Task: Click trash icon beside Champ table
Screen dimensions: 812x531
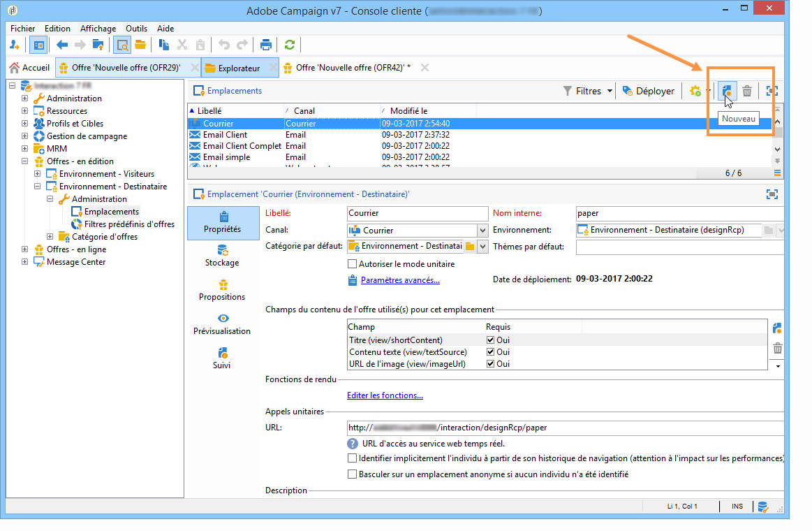Action: point(777,348)
